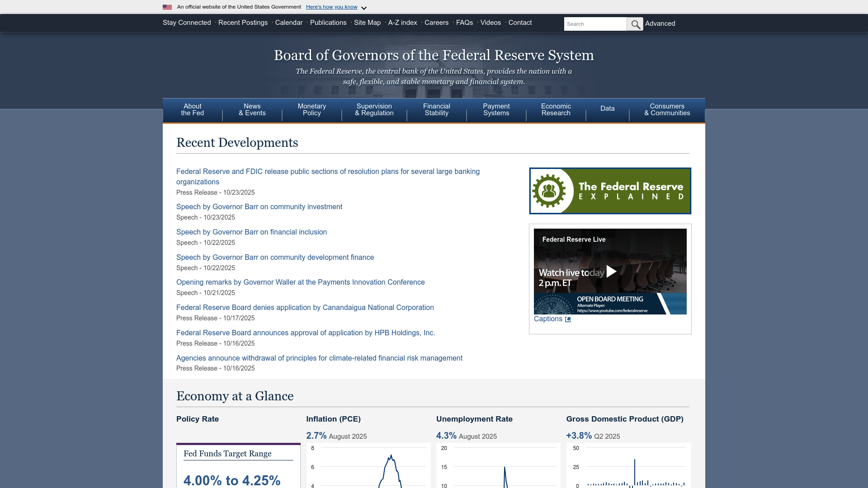Open Barr speech on financial inclusion

point(251,232)
